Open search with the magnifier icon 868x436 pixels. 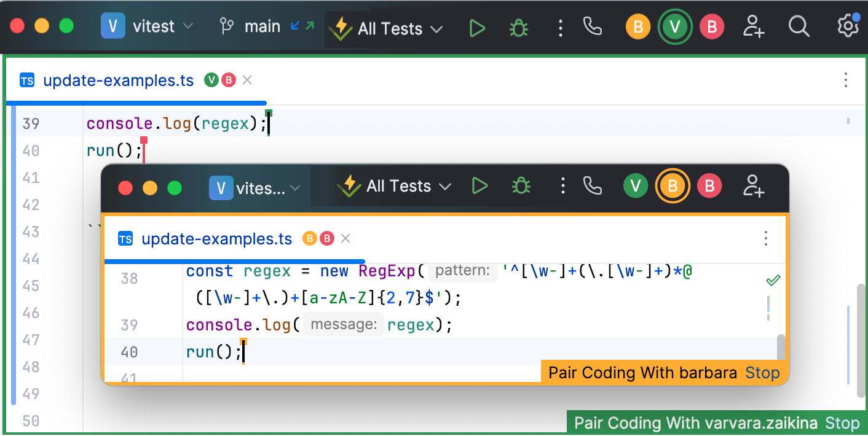tap(799, 27)
